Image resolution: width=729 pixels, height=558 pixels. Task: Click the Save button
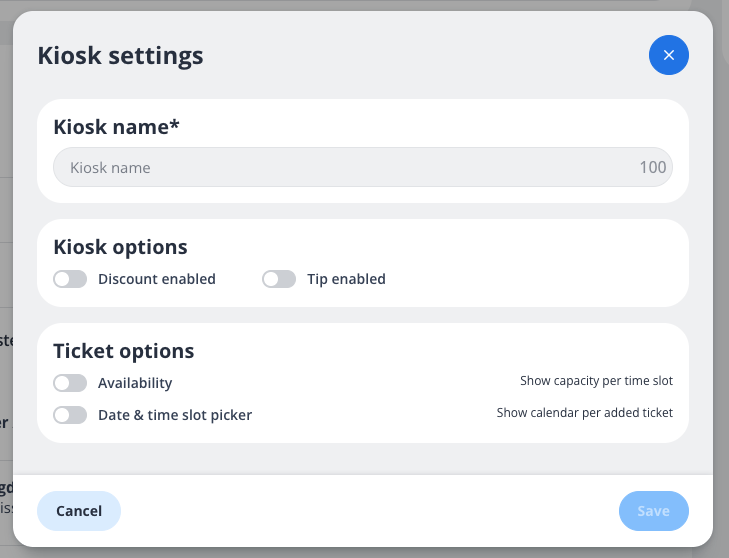point(653,511)
